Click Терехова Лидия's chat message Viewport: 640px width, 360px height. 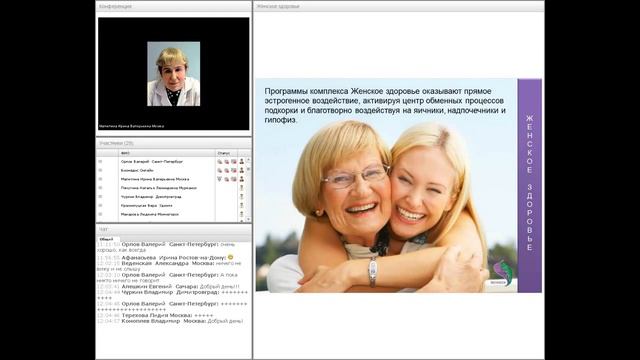coord(155,316)
